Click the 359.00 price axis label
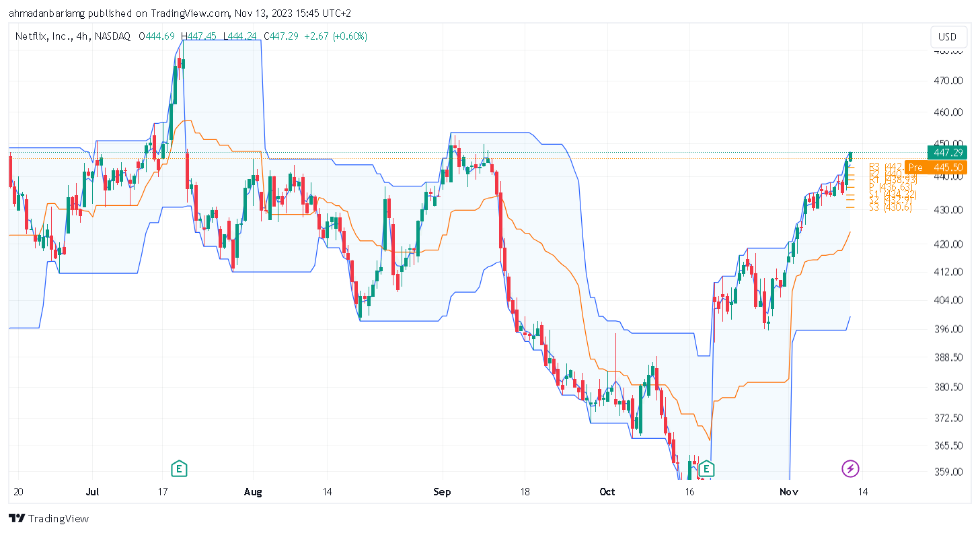Screen dimensions: 980x533 [x=949, y=472]
